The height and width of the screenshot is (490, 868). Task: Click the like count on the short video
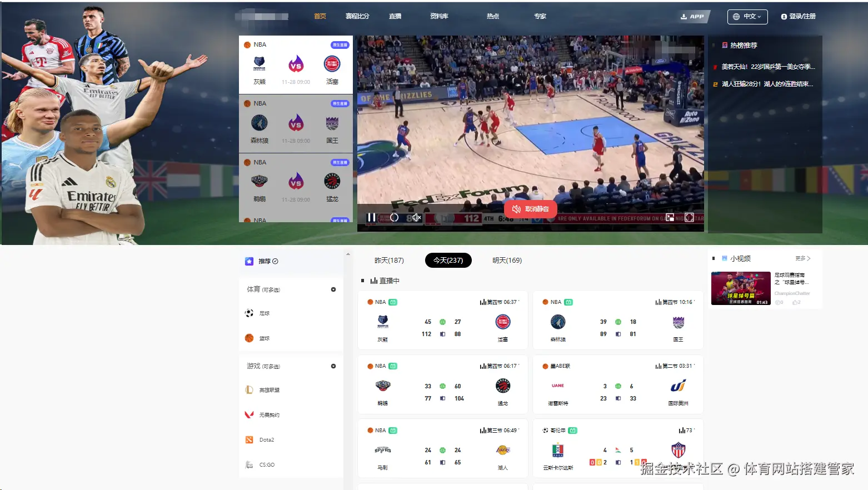pyautogui.click(x=796, y=302)
